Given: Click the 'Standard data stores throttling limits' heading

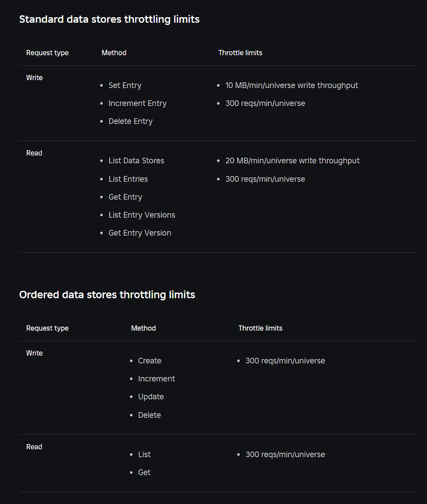Looking at the screenshot, I should 109,19.
